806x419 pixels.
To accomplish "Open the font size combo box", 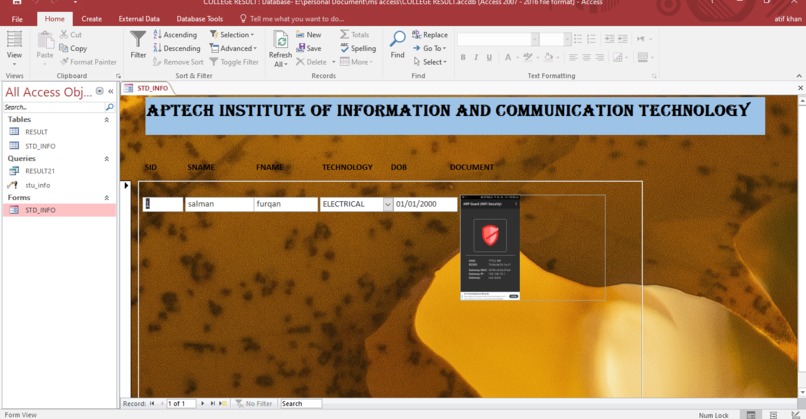I will (x=556, y=39).
